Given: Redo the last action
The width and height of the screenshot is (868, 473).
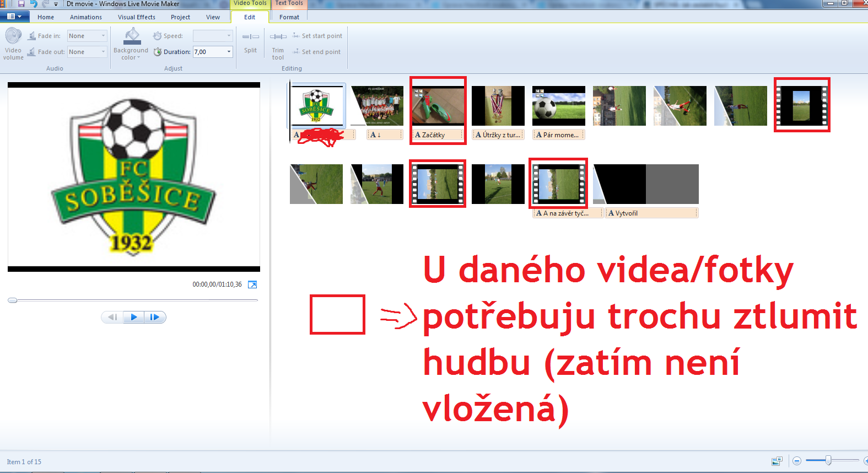Looking at the screenshot, I should (45, 3).
